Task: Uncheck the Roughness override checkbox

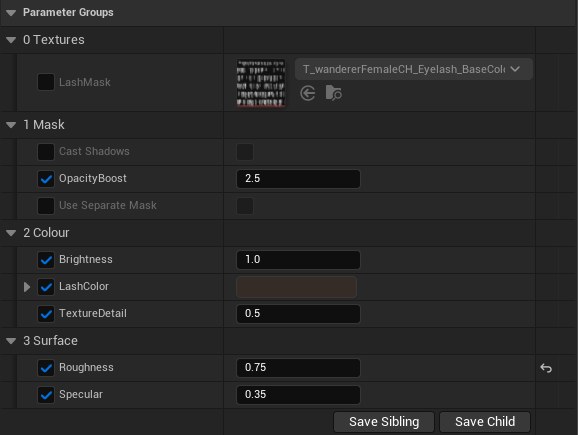Action: pyautogui.click(x=46, y=368)
